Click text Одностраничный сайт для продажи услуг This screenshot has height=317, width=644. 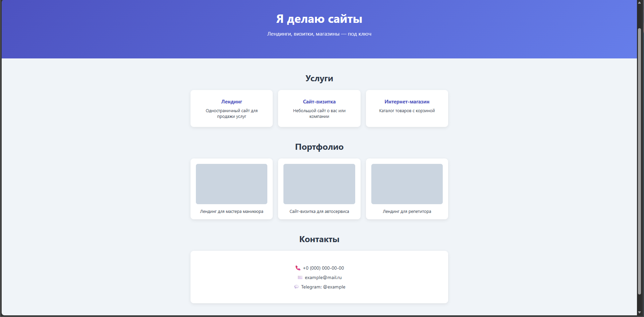[231, 114]
